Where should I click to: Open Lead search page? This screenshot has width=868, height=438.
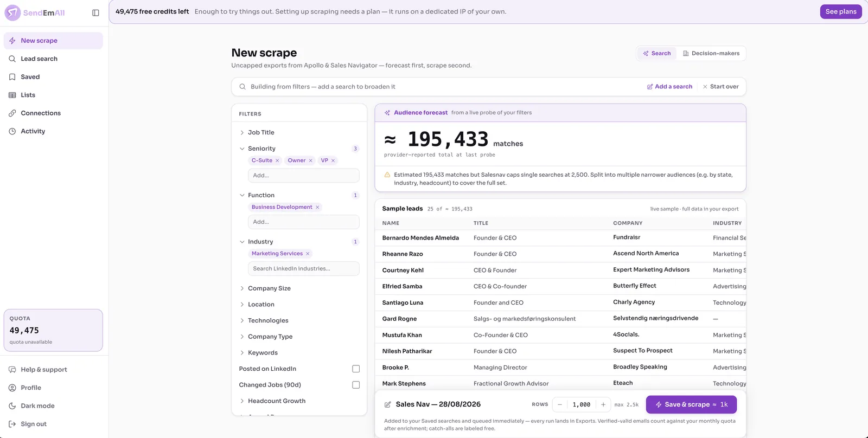53,59
